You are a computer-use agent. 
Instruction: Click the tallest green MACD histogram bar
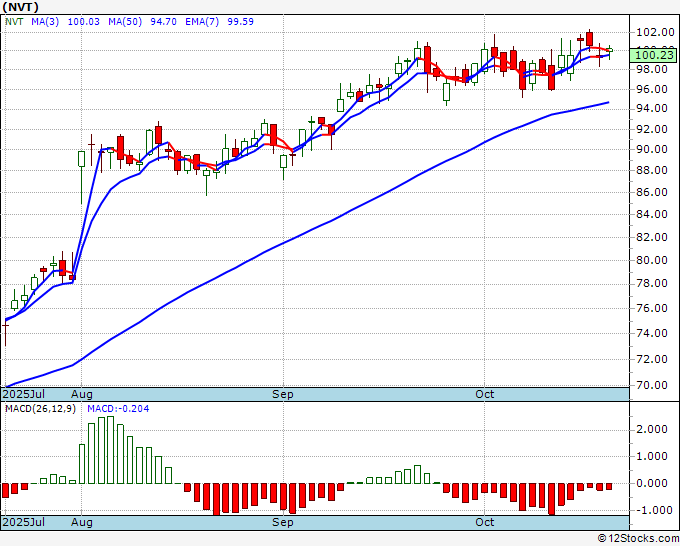point(111,450)
